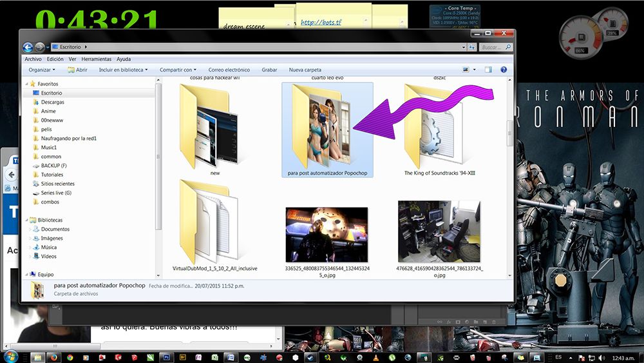Click the Escritorio address bar breadcrumb
644x363 pixels.
[70, 47]
